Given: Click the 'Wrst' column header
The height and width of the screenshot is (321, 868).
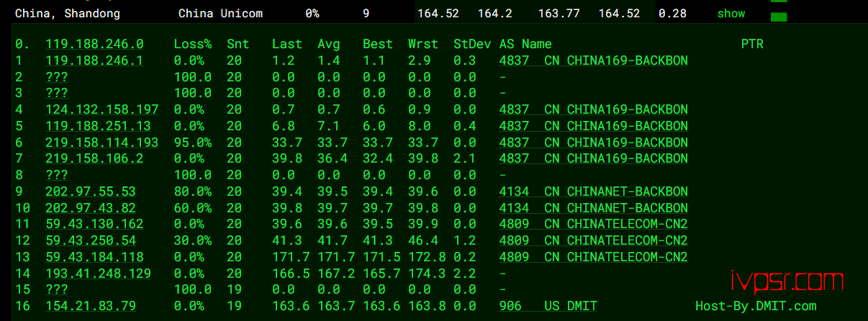Looking at the screenshot, I should tap(423, 45).
